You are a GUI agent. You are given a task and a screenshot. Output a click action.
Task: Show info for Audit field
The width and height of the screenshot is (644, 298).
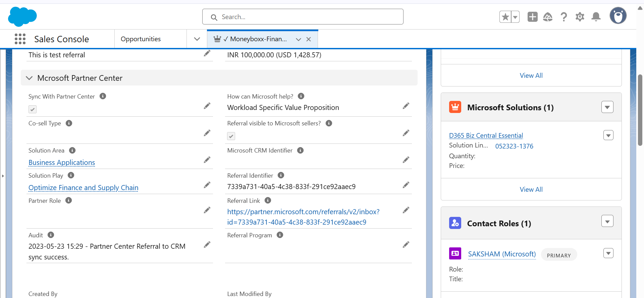[x=51, y=235]
